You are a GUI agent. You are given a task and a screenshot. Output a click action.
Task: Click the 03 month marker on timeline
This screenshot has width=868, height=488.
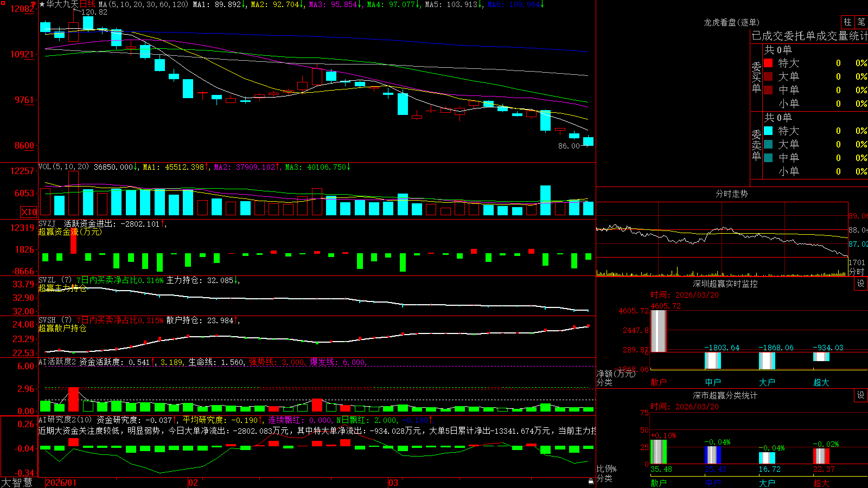tap(393, 483)
